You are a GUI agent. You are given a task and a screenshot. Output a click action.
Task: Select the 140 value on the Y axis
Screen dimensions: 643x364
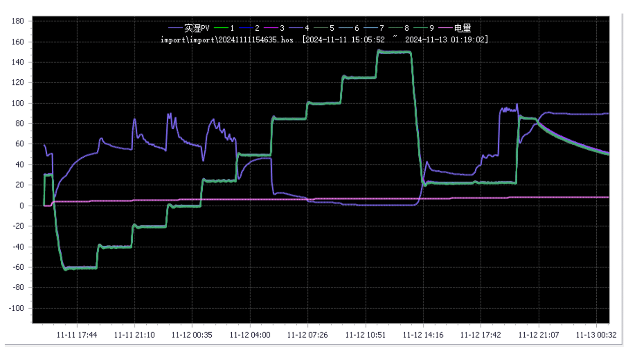pyautogui.click(x=18, y=62)
